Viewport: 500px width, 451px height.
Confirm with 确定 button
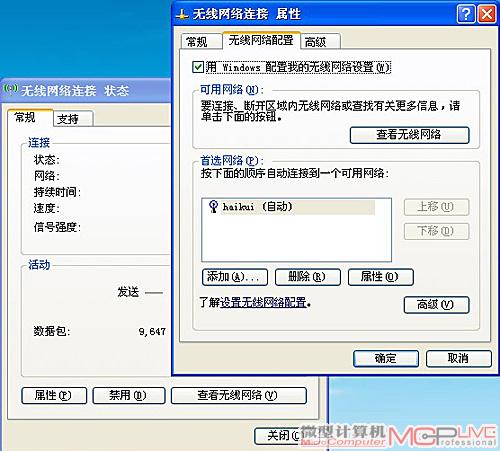pyautogui.click(x=386, y=359)
